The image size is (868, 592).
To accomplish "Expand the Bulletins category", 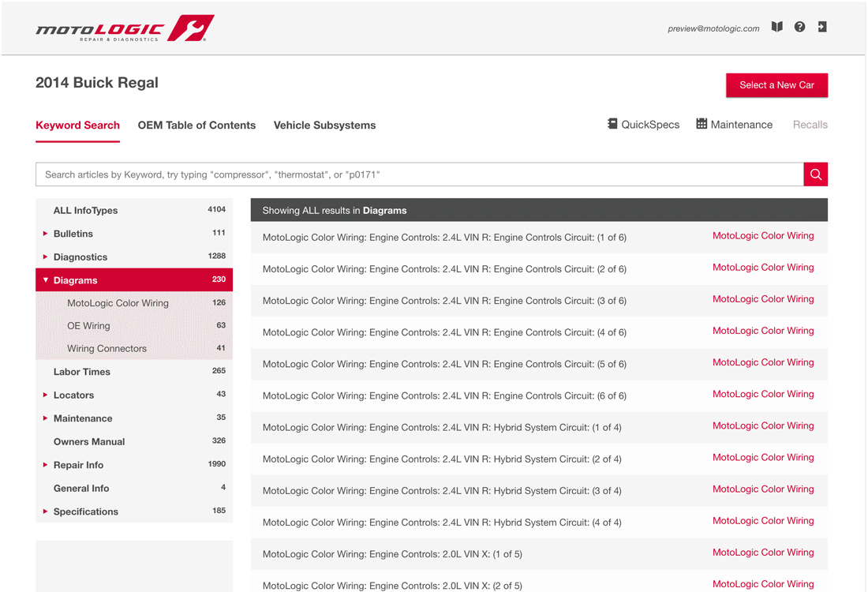I will (46, 234).
